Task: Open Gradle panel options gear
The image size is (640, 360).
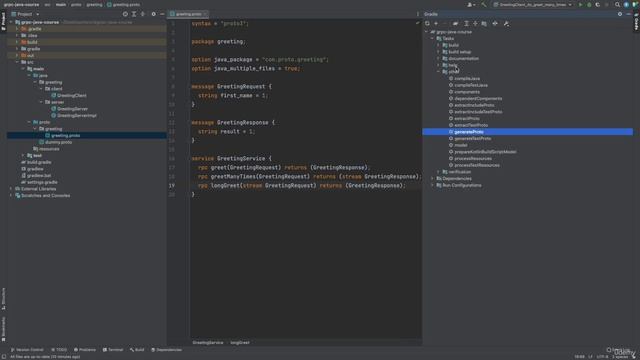Action: pos(620,14)
